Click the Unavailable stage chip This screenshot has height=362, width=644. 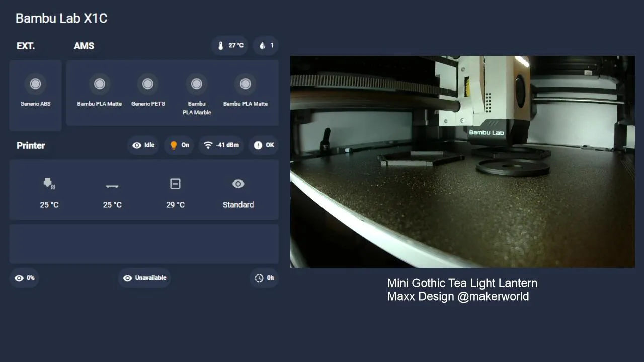tap(145, 278)
